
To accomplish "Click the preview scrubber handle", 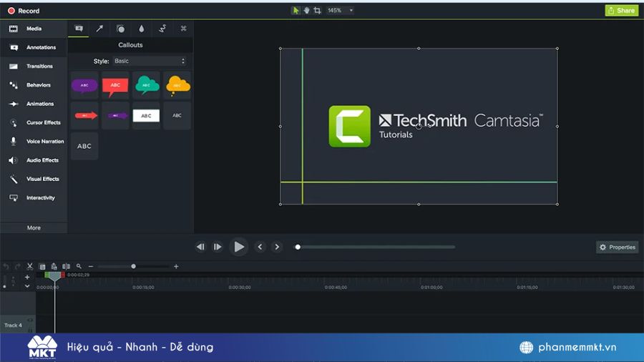I will [298, 247].
